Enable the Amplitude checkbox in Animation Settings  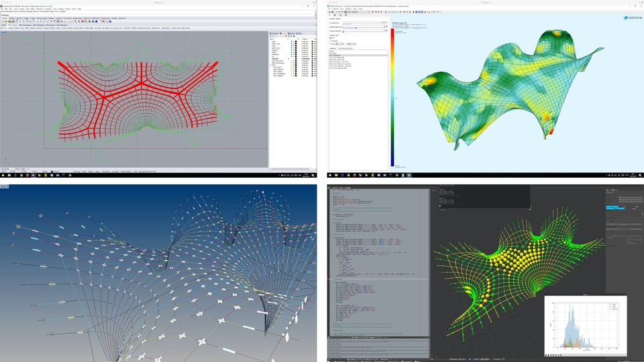[330, 23]
